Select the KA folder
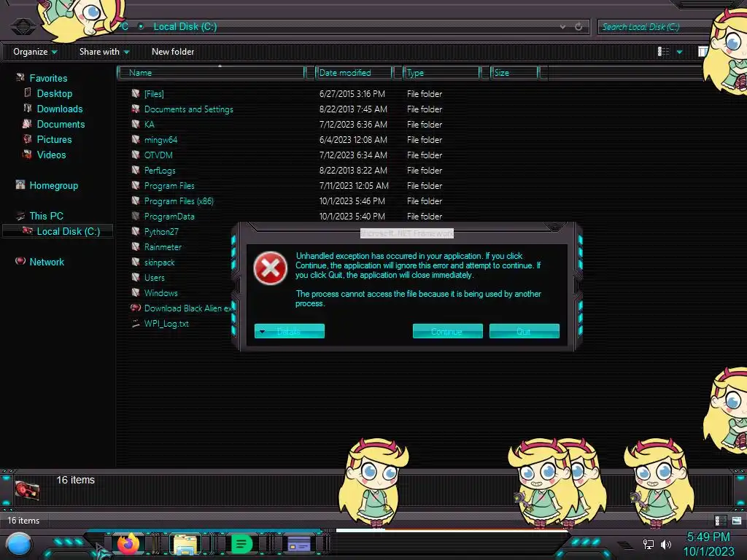 pyautogui.click(x=149, y=124)
